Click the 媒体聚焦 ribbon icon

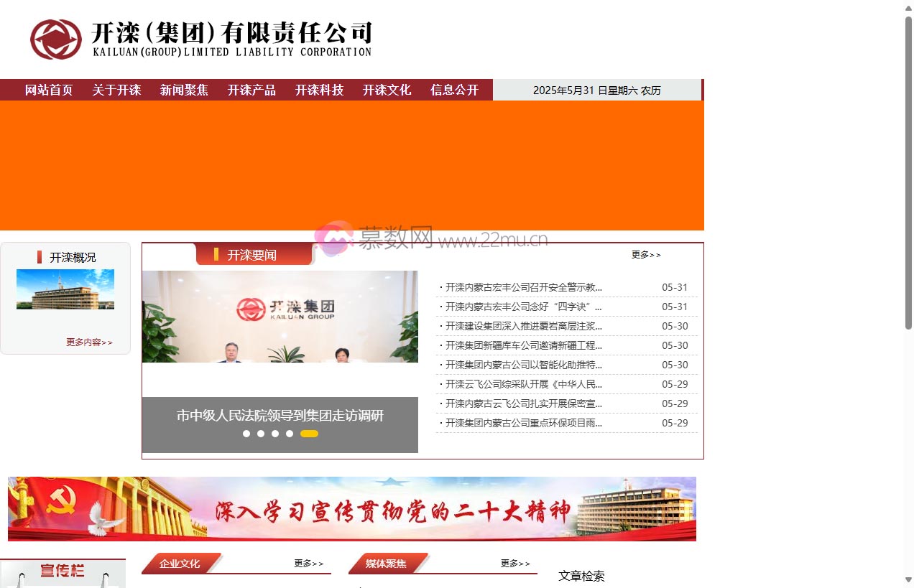(387, 564)
